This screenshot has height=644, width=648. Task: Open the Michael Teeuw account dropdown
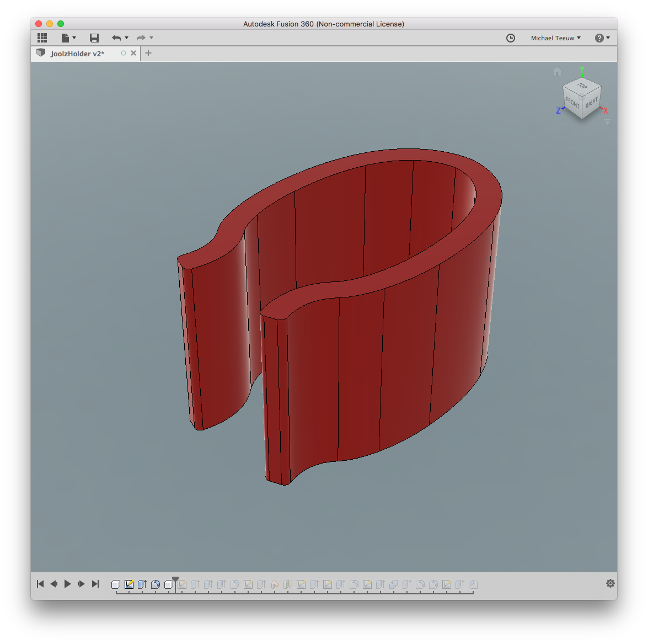tap(555, 38)
